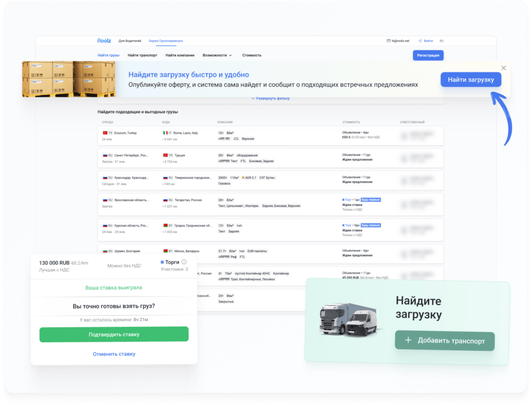
Task: Select the login arrow icon beside Войти
Action: click(x=420, y=40)
